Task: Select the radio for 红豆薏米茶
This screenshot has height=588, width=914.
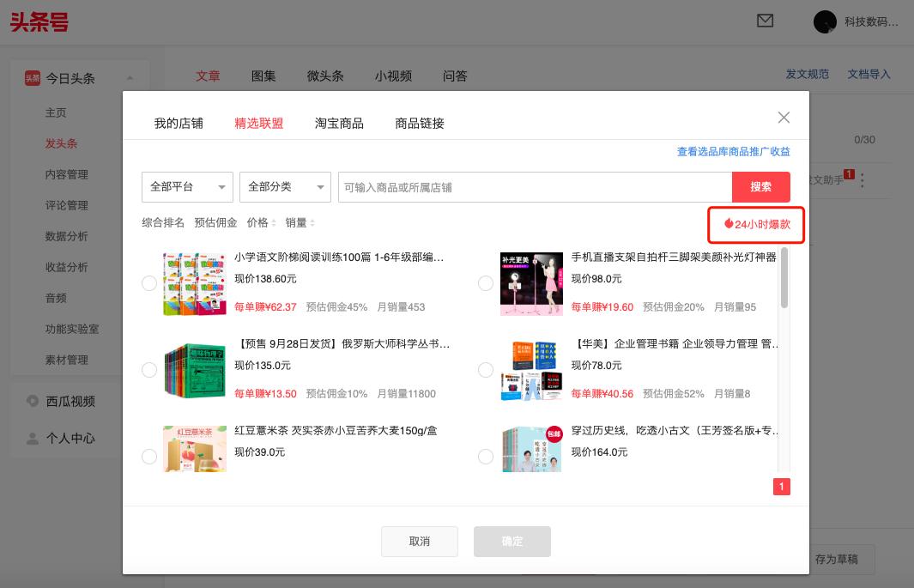Action: 149,457
